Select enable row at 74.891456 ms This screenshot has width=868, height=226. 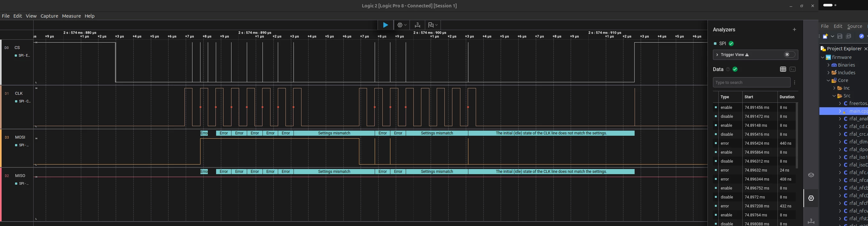[755, 108]
